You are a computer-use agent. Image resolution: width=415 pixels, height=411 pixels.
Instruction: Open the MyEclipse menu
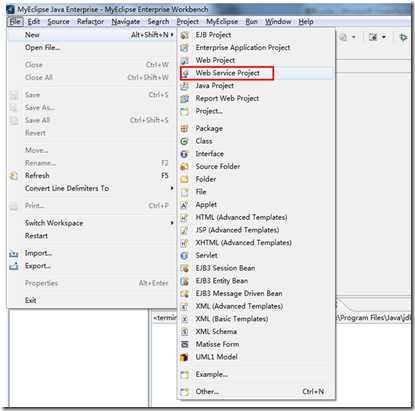tap(222, 22)
